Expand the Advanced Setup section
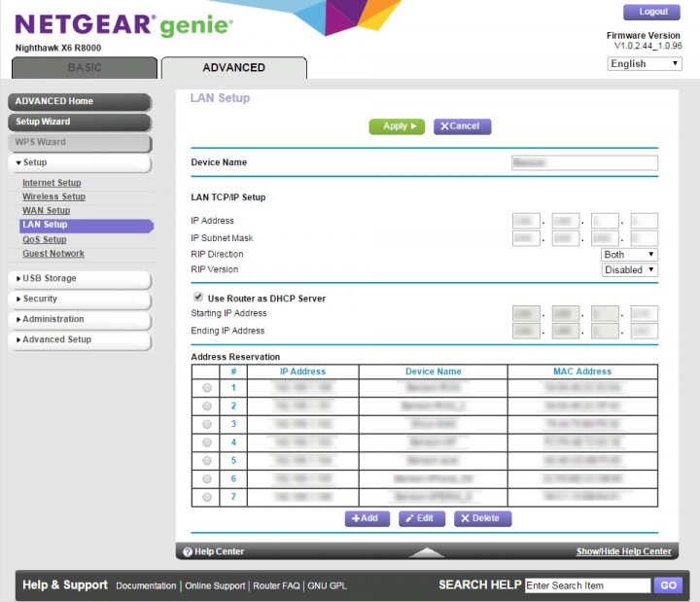 pos(80,340)
